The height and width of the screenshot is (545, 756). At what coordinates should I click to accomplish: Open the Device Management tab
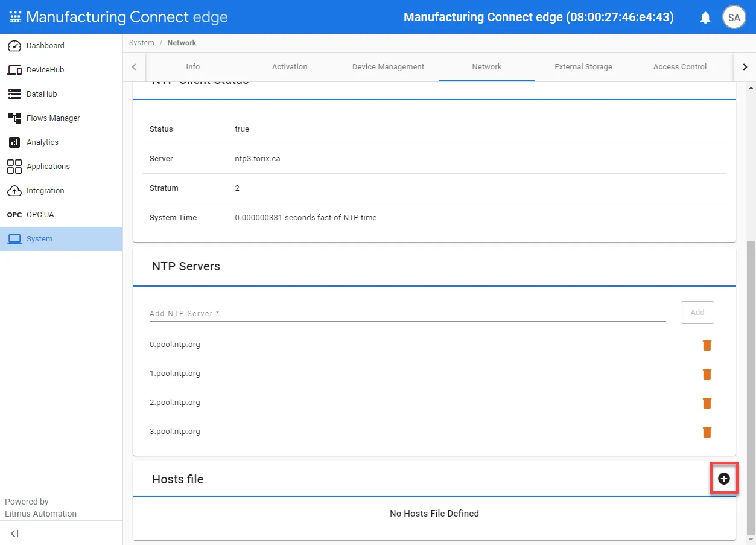(x=388, y=67)
